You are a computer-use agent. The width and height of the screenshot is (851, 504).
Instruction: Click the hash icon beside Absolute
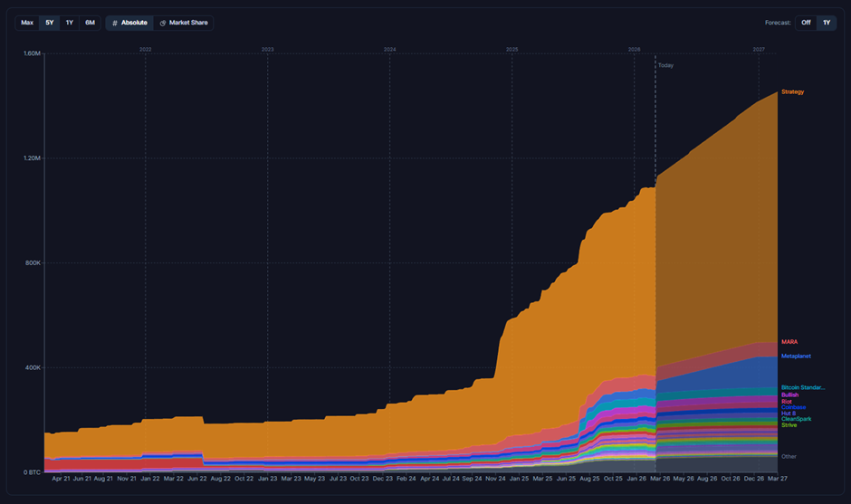[x=115, y=23]
